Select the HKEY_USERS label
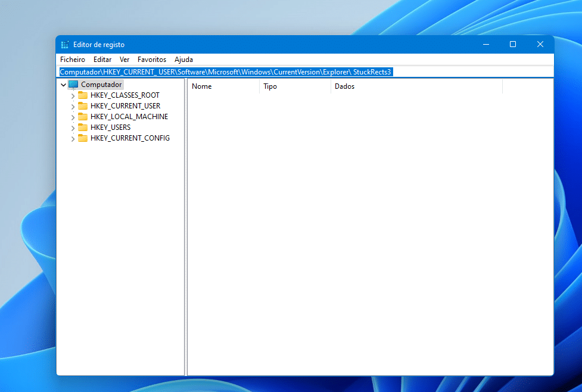This screenshot has height=392, width=582. (x=111, y=127)
